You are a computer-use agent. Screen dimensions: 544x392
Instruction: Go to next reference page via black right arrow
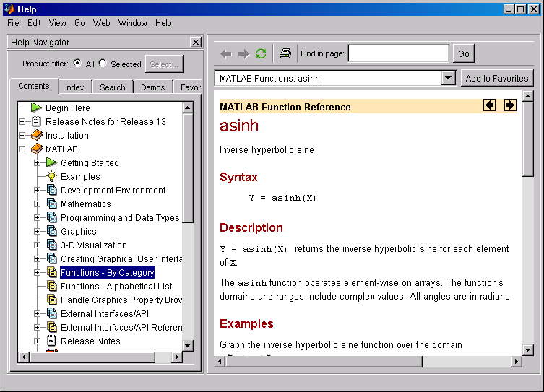(510, 105)
